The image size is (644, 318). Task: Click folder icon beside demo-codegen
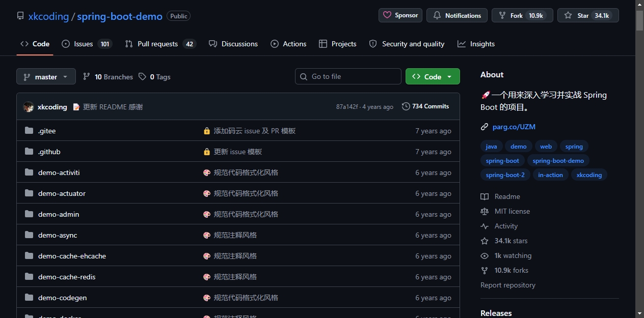click(x=29, y=298)
